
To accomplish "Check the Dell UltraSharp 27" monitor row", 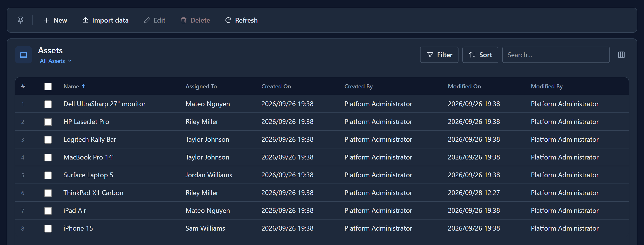I will click(48, 104).
